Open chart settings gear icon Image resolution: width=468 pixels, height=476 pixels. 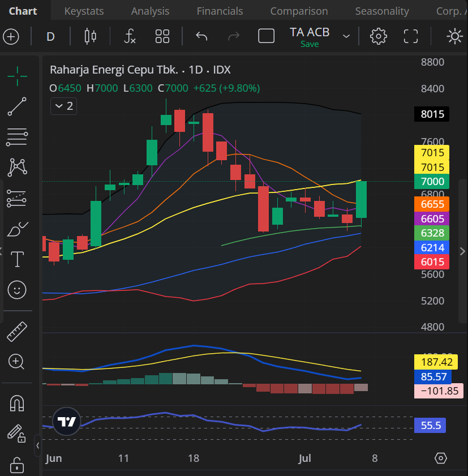click(x=378, y=37)
